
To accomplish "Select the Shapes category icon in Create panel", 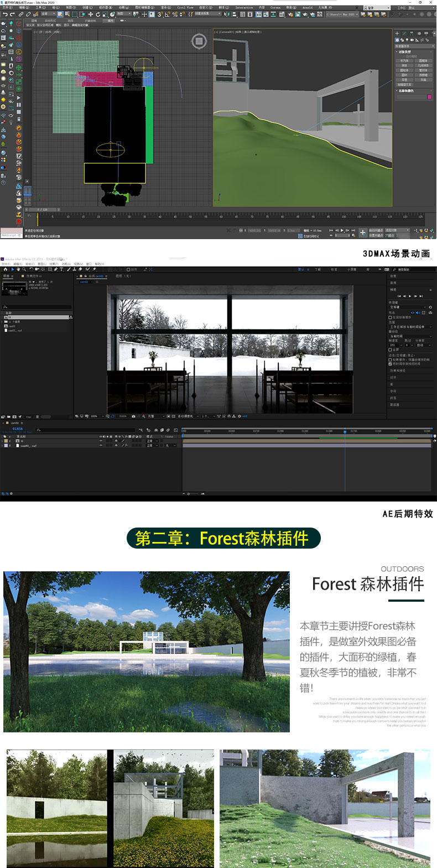I will click(x=402, y=40).
